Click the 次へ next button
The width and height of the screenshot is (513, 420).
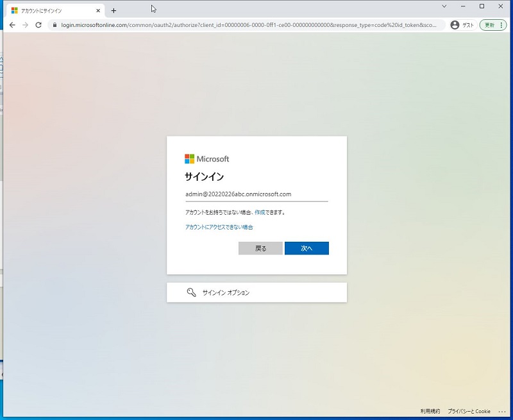[307, 248]
